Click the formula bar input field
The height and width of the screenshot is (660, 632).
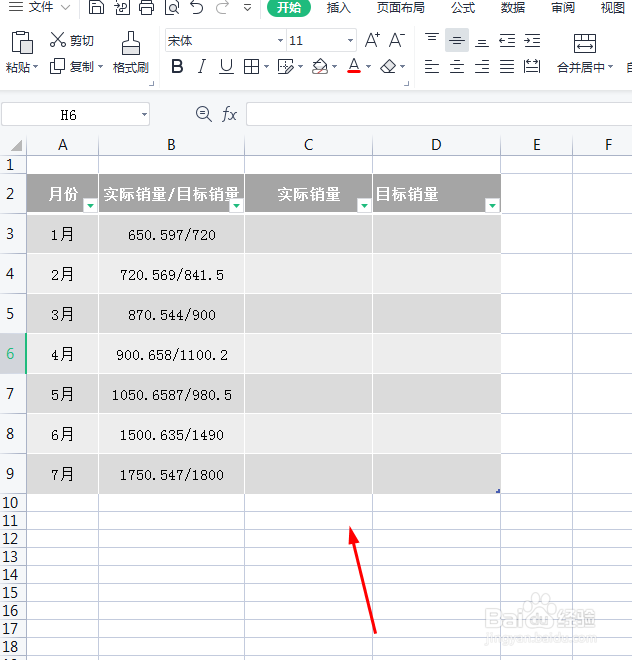[439, 114]
